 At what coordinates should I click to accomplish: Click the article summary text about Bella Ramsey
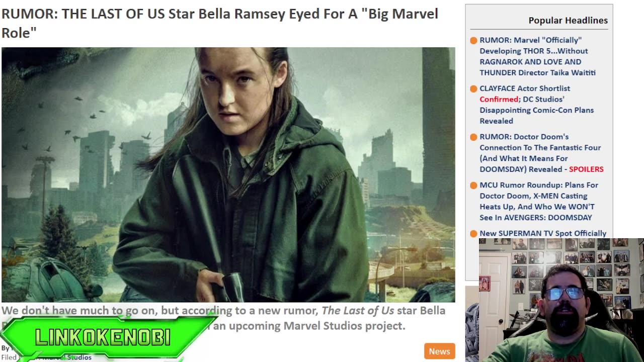(x=223, y=318)
